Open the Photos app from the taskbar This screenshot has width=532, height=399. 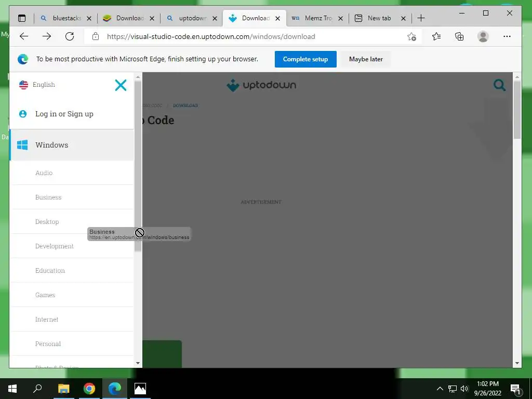click(x=140, y=389)
